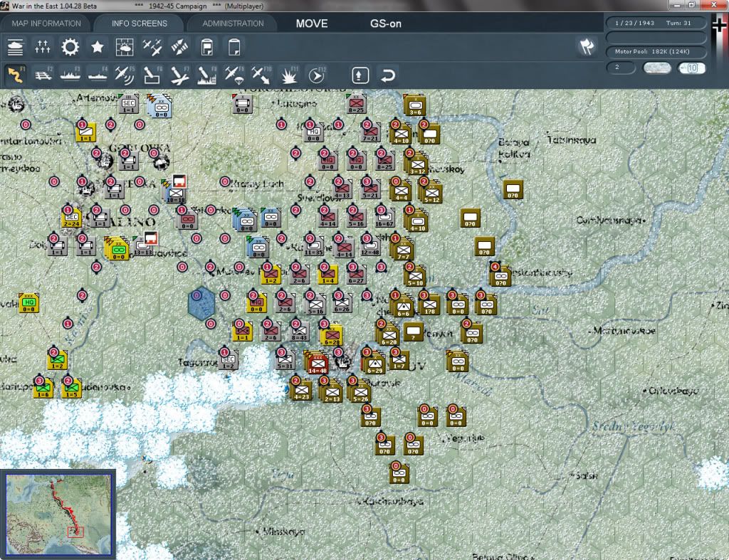The height and width of the screenshot is (560, 729).
Task: Click the date and turn display
Action: (x=656, y=23)
